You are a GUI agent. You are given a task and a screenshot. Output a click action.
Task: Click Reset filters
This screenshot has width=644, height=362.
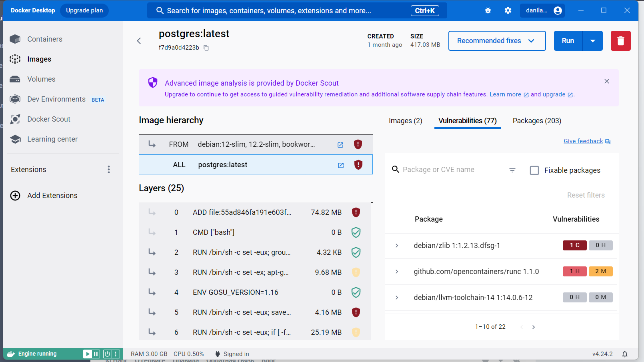pyautogui.click(x=586, y=195)
